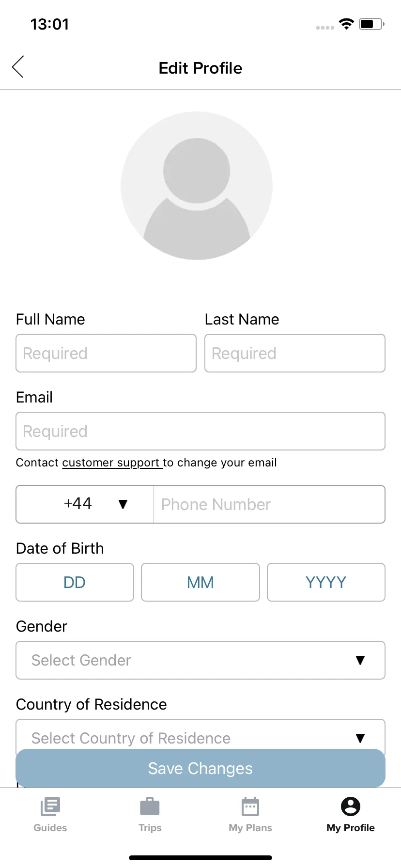This screenshot has height=868, width=401.
Task: Switch to the My Plans tab label
Action: [x=250, y=828]
